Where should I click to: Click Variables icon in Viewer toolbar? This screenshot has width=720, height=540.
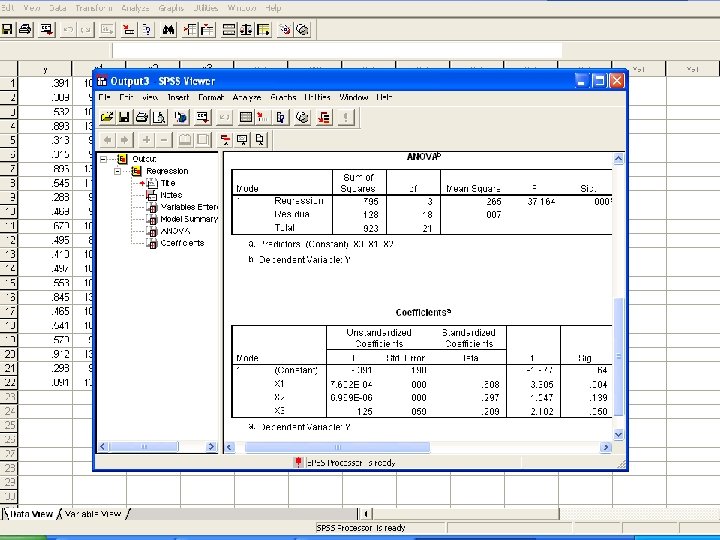281,118
